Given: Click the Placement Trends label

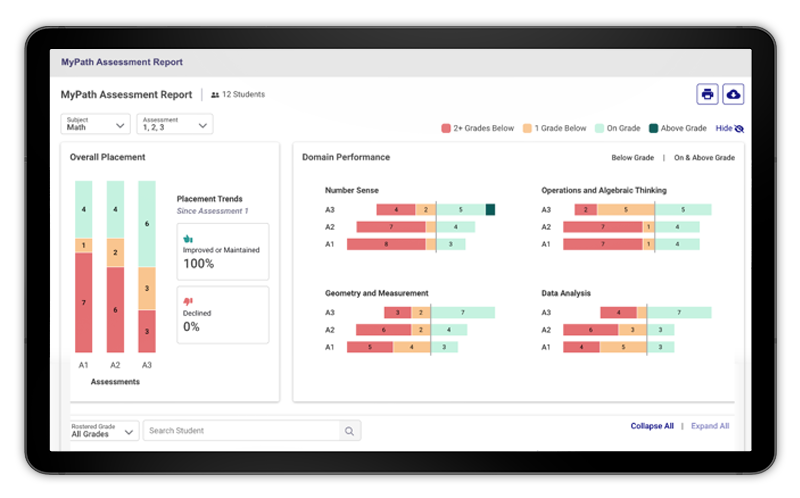Looking at the screenshot, I should click(210, 199).
